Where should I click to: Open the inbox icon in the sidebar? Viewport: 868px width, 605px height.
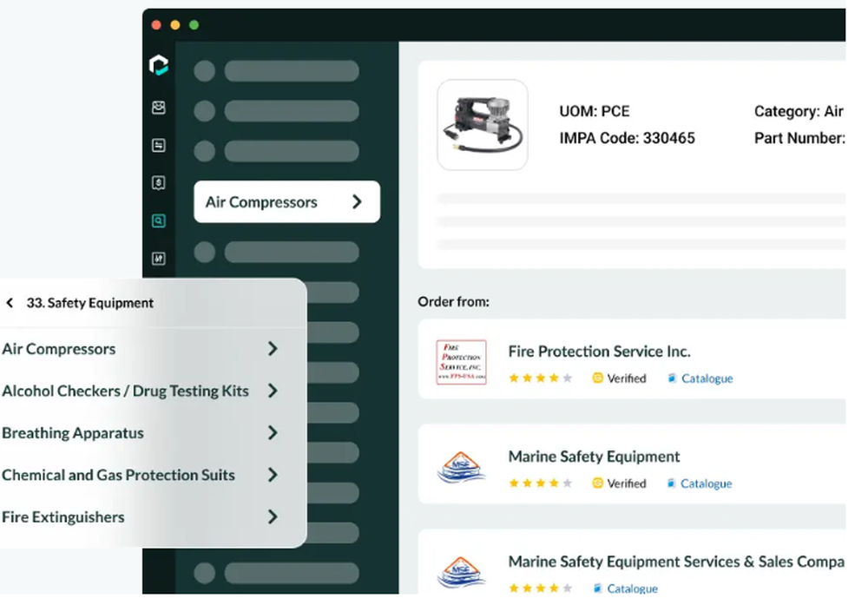point(158,108)
